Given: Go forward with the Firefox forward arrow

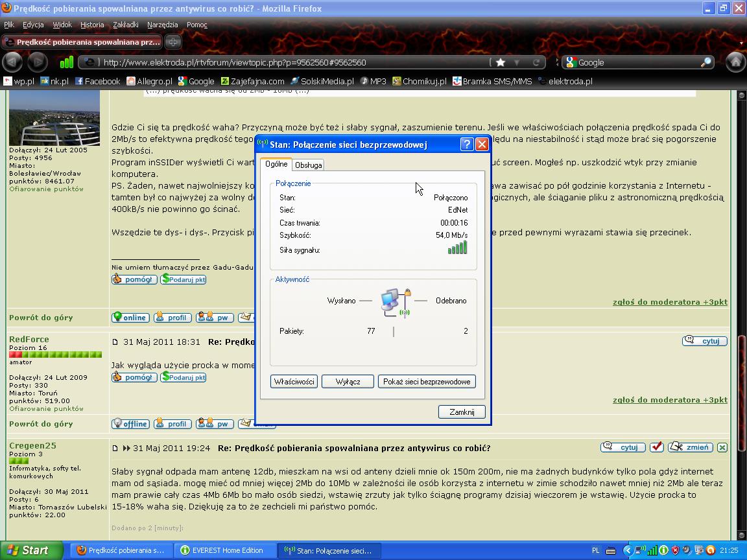Looking at the screenshot, I should [38, 62].
